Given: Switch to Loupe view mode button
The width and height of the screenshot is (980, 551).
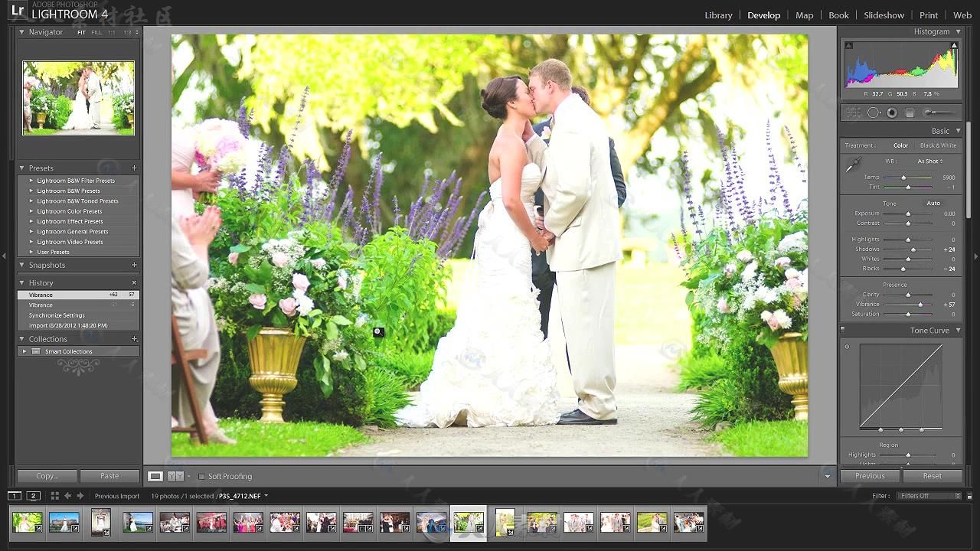Looking at the screenshot, I should pos(155,476).
